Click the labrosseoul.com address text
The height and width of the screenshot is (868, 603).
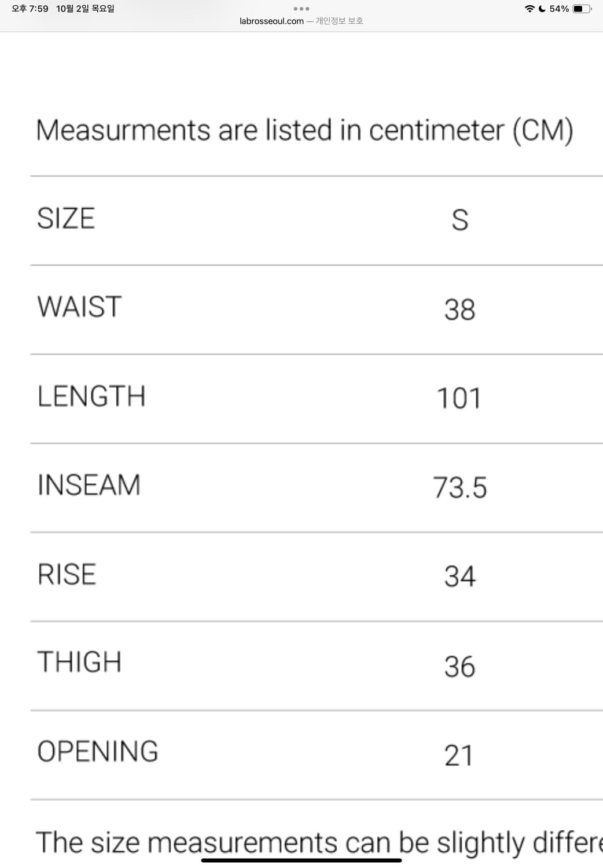[x=271, y=21]
